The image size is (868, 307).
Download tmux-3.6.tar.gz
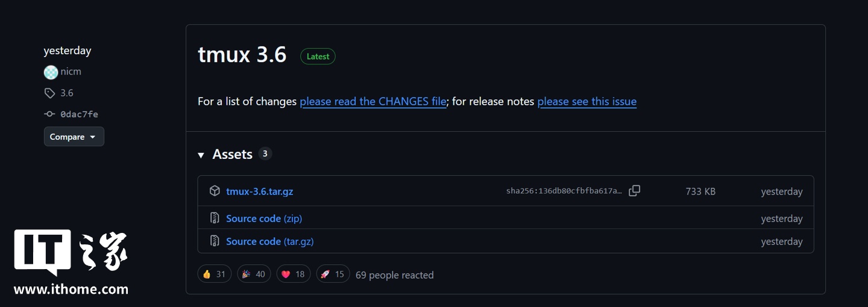[x=259, y=191]
